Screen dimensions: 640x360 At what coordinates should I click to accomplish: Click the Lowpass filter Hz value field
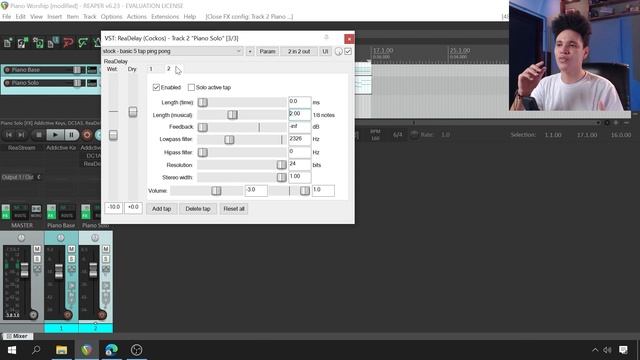[x=300, y=140]
